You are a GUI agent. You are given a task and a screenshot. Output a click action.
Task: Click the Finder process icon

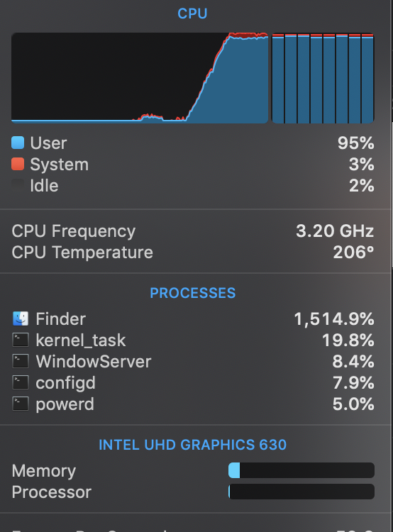click(21, 318)
